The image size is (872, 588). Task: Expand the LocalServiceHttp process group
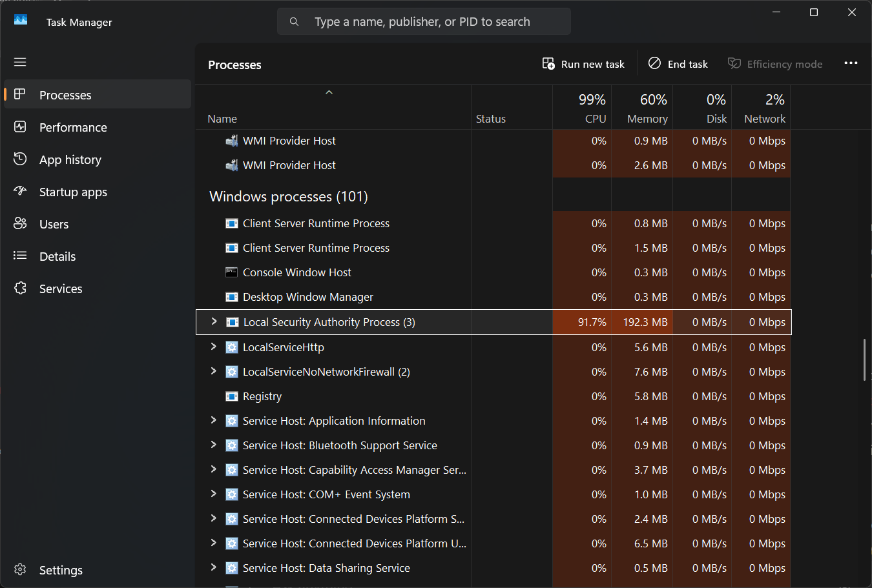(x=214, y=347)
